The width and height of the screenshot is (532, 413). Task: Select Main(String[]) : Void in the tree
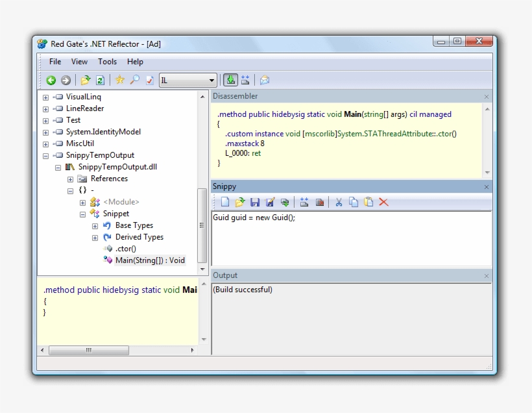(x=150, y=260)
